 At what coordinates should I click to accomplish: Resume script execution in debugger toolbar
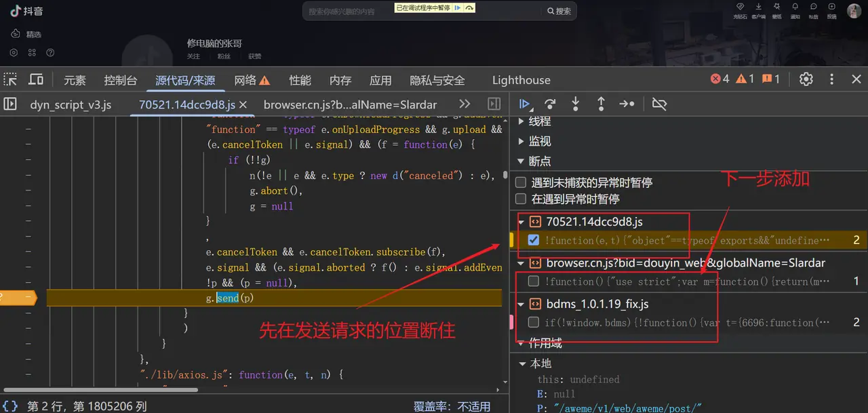(x=524, y=104)
